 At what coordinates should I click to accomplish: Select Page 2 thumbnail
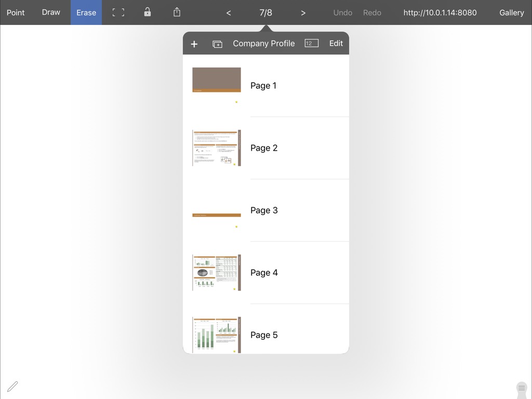217,148
